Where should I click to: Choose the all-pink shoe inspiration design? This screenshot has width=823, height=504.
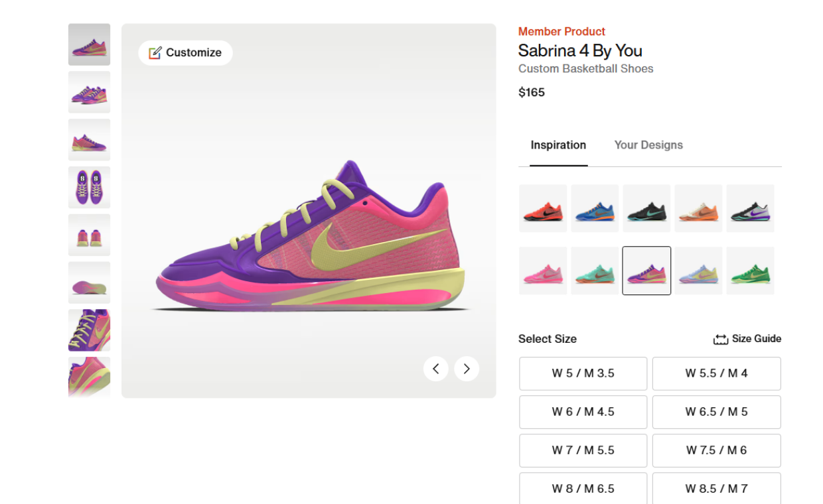coord(543,271)
